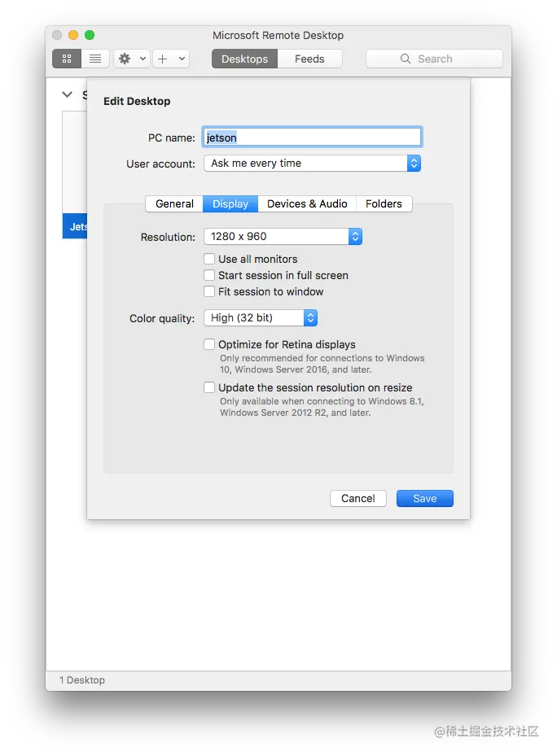Click the Save button

(425, 499)
